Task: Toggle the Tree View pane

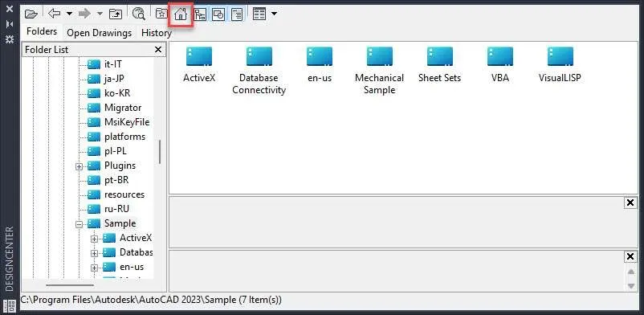Action: click(200, 14)
